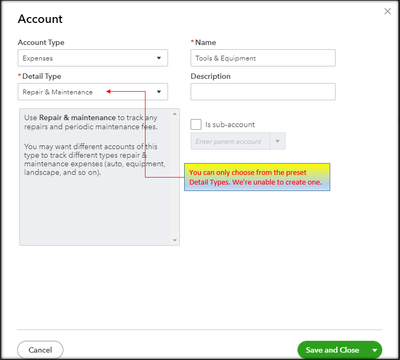Click the Account Type label
400x360 pixels.
41,42
